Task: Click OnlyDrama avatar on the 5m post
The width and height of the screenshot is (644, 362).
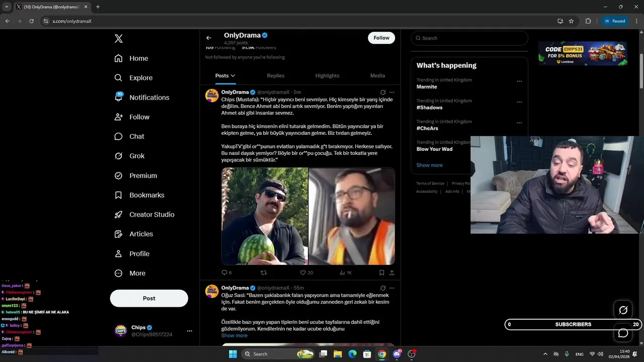Action: (x=212, y=96)
